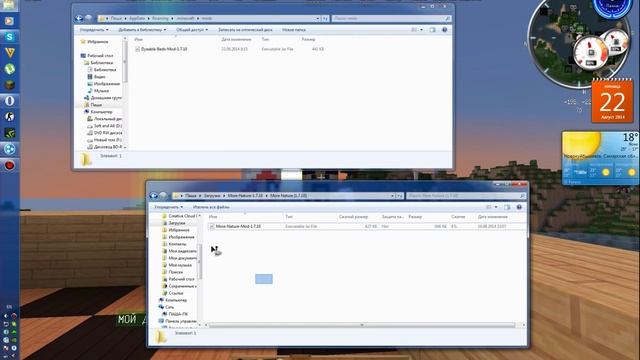The height and width of the screenshot is (360, 640).
Task: Toggle preview pane in More Nature window
Action: click(x=507, y=207)
